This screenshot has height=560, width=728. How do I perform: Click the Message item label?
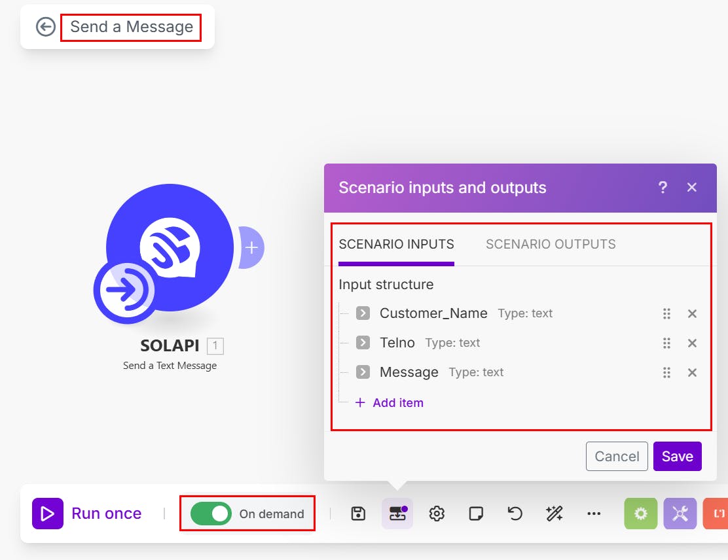409,372
